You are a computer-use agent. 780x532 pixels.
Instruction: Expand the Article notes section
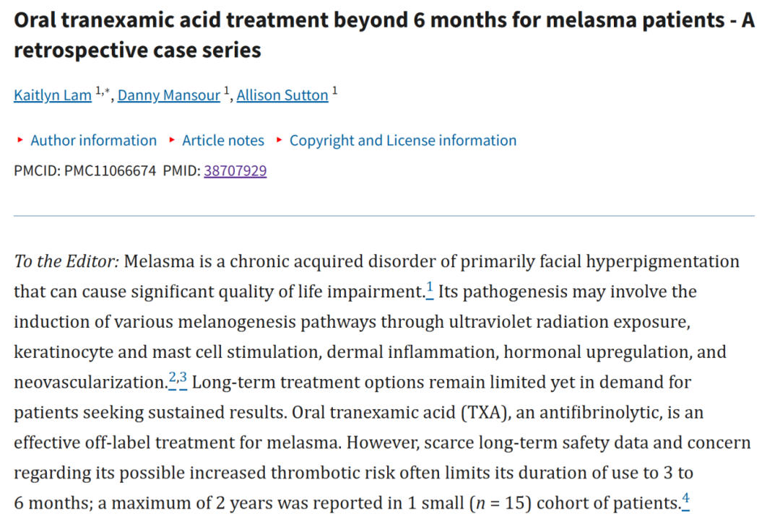223,140
